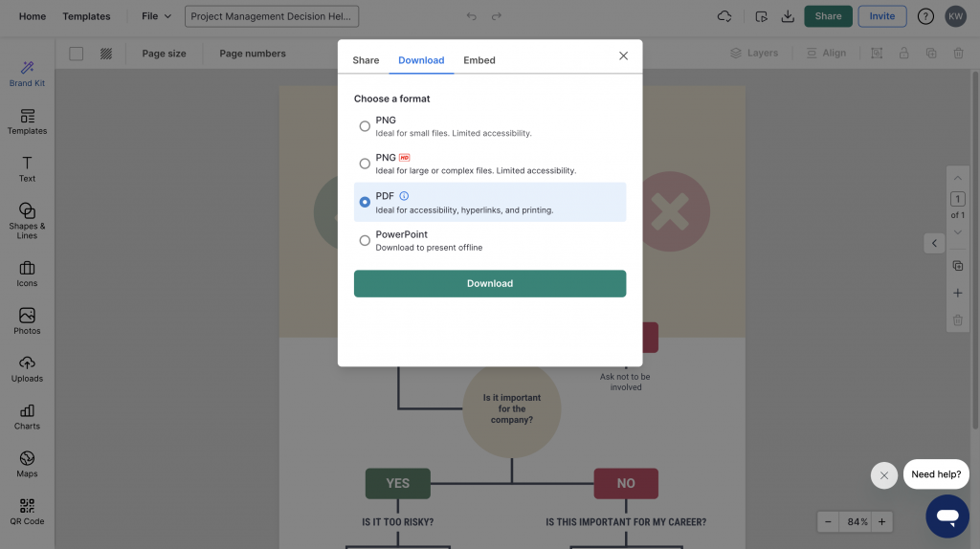The height and width of the screenshot is (549, 980).
Task: Toggle the background color swatch box
Action: (x=77, y=54)
